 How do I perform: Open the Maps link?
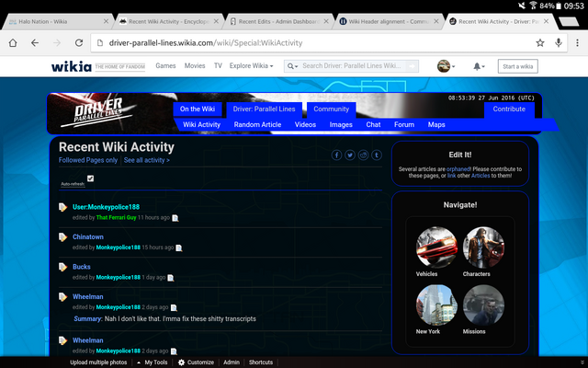pyautogui.click(x=436, y=125)
